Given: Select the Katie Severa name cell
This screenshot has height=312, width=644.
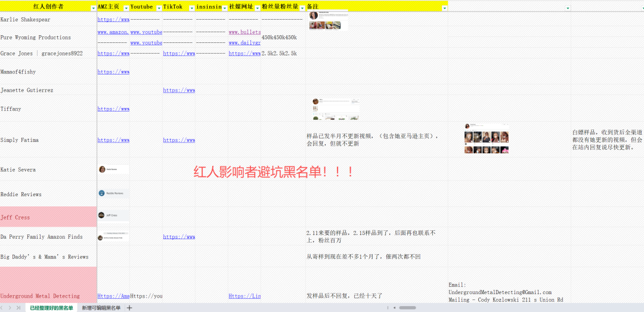Looking at the screenshot, I should 48,169.
